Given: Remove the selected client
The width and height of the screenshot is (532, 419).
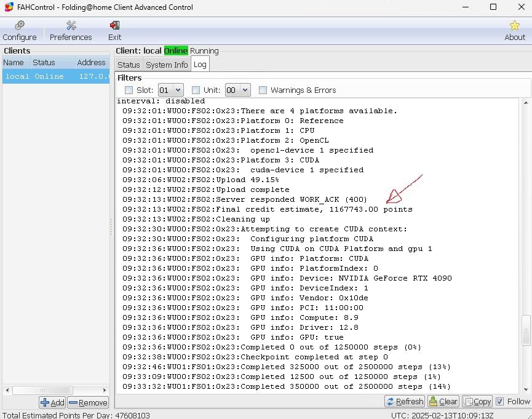Looking at the screenshot, I should click(x=88, y=402).
